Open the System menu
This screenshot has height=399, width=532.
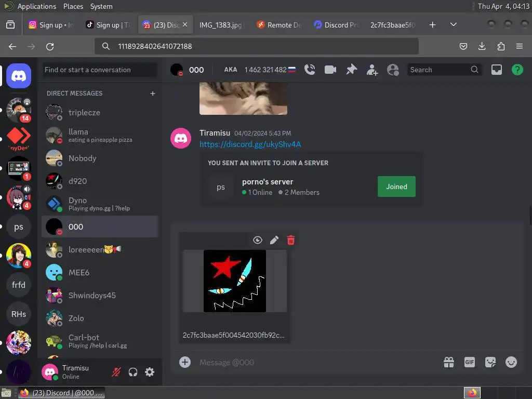point(101,6)
